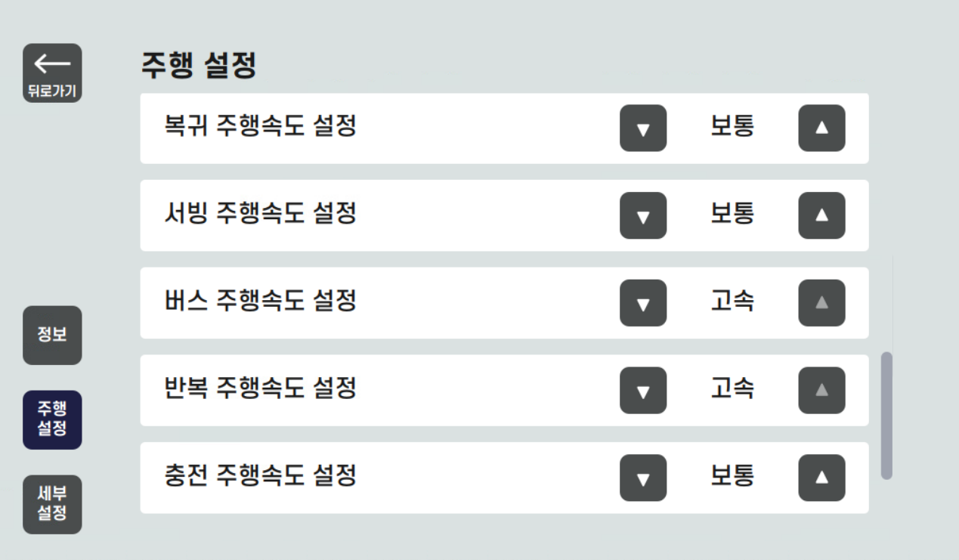959x560 pixels.
Task: Decrease 충전 주행속도 설정 speed
Action: (643, 478)
